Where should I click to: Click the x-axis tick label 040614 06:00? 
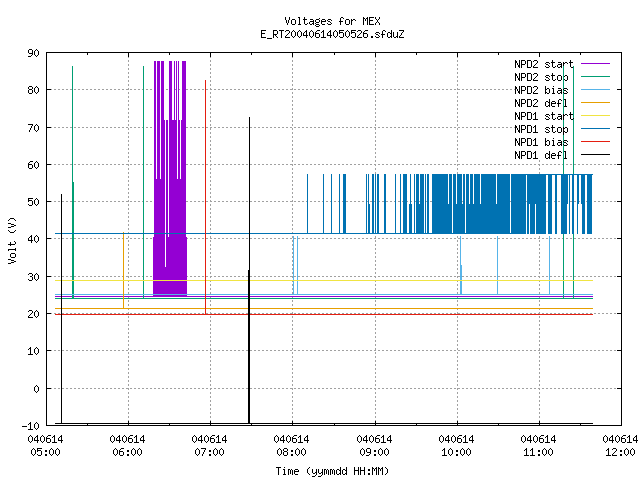(127, 446)
